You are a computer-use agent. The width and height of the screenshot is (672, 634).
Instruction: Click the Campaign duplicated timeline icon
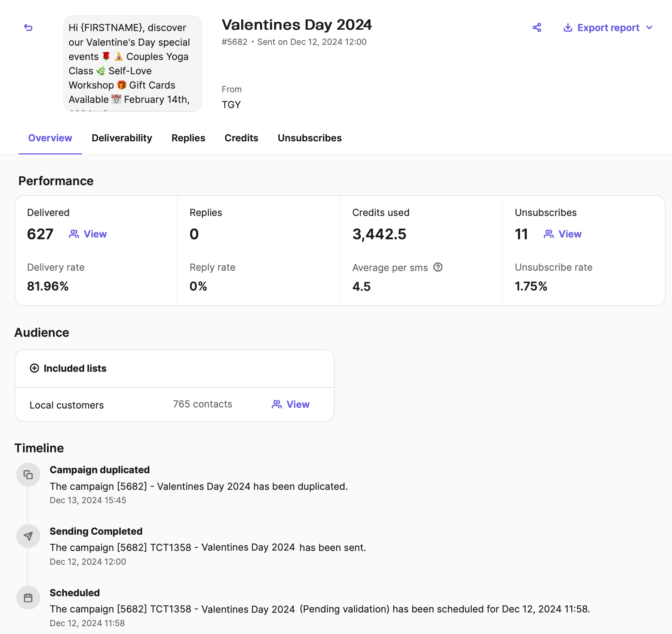coord(28,475)
